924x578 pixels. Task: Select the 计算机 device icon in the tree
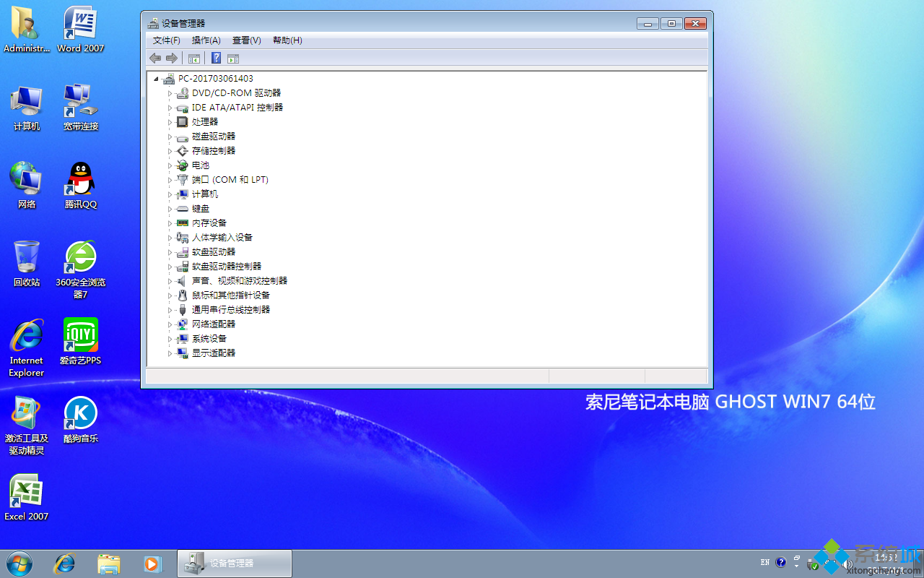(183, 194)
